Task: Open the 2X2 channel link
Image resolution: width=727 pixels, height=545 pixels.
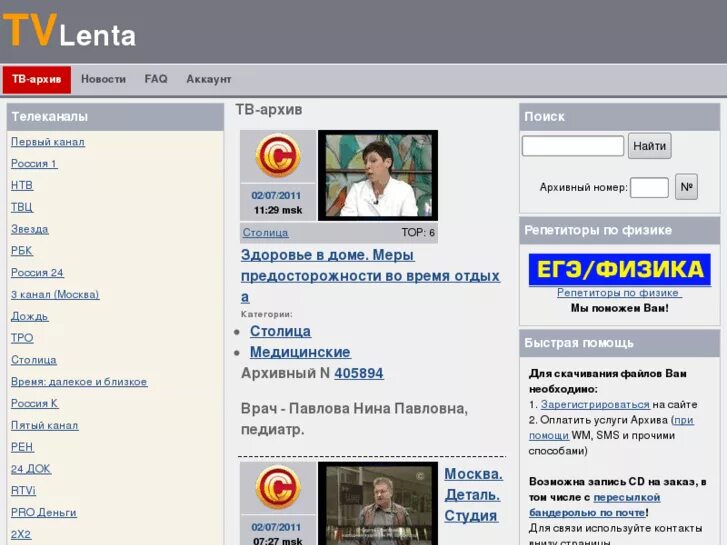Action: [x=21, y=534]
